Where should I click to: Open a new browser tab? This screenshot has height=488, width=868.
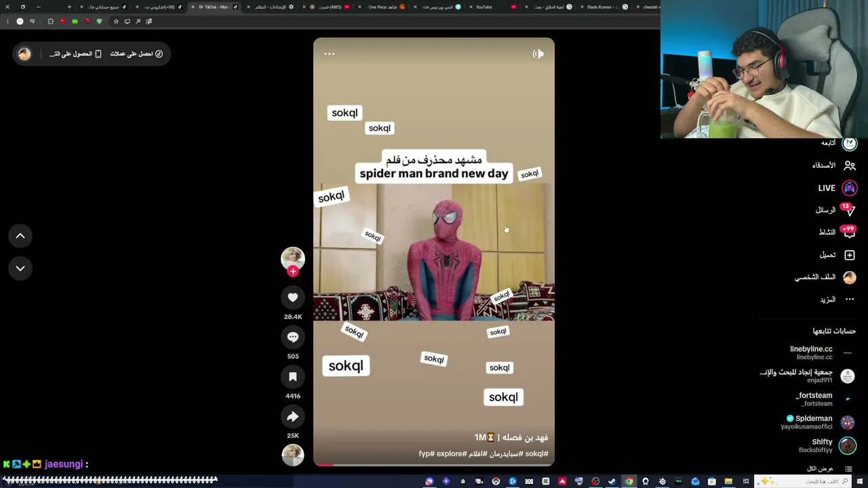click(69, 7)
